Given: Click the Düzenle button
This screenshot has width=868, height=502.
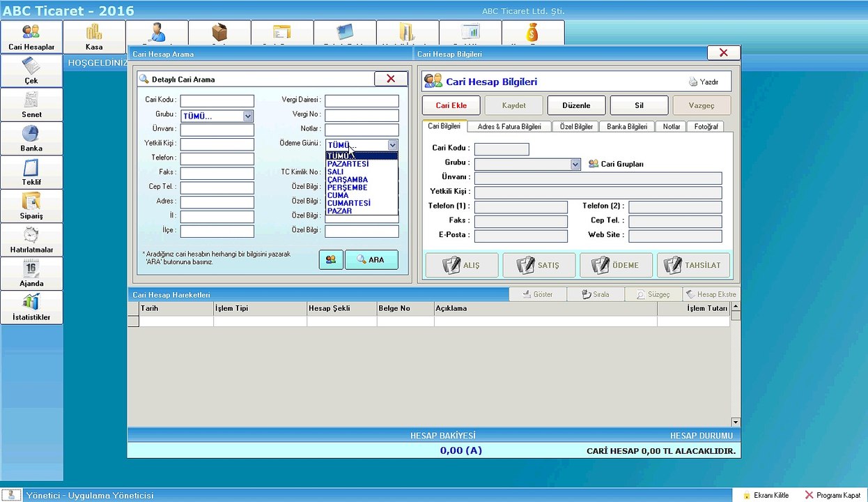Looking at the screenshot, I should point(576,105).
